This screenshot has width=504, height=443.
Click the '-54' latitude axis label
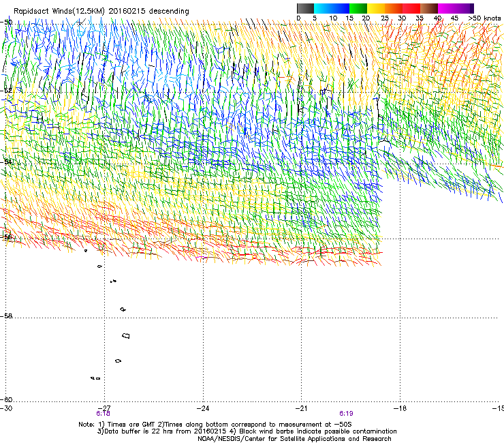(6, 162)
